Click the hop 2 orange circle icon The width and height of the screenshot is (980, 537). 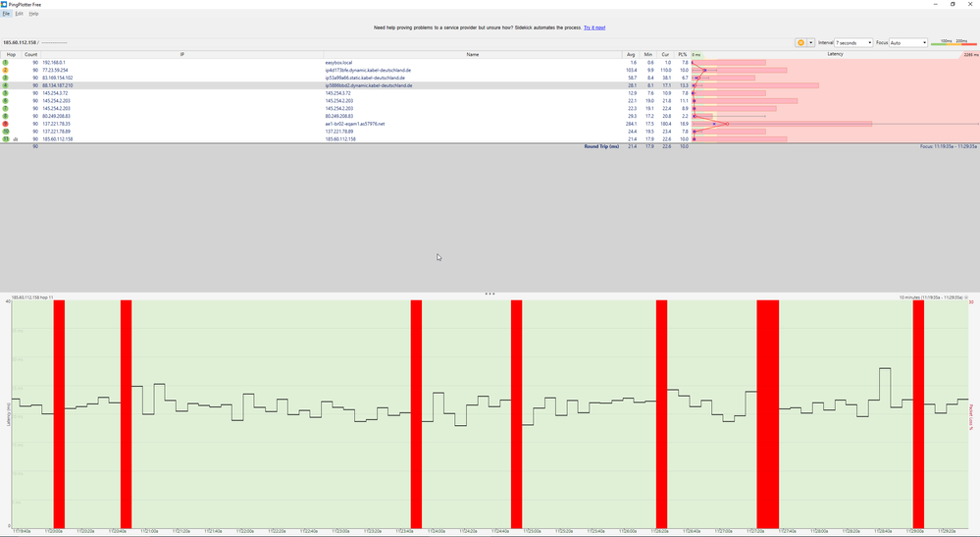6,70
